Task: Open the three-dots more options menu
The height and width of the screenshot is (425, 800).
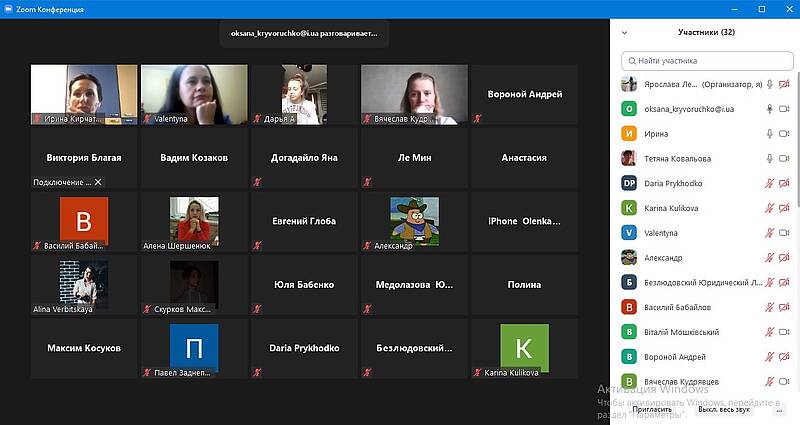Action: coord(779,410)
